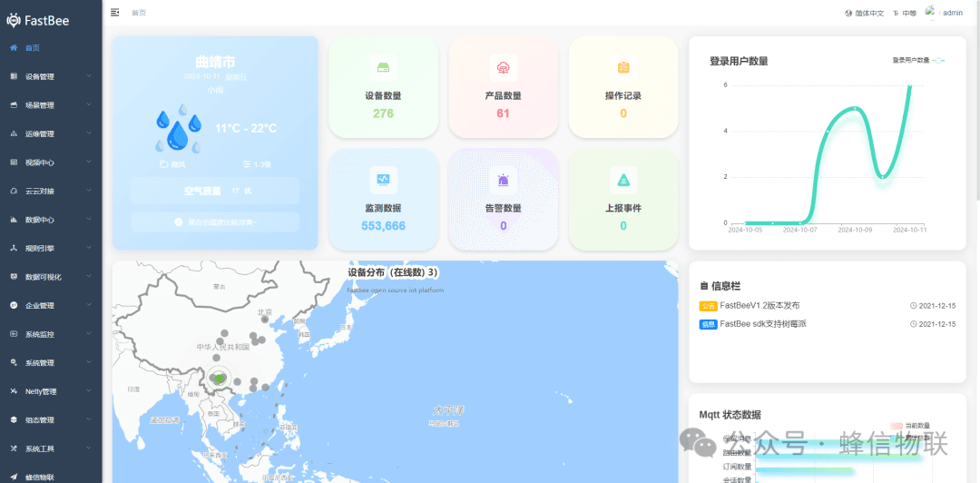Click the globe language icon

tap(848, 13)
